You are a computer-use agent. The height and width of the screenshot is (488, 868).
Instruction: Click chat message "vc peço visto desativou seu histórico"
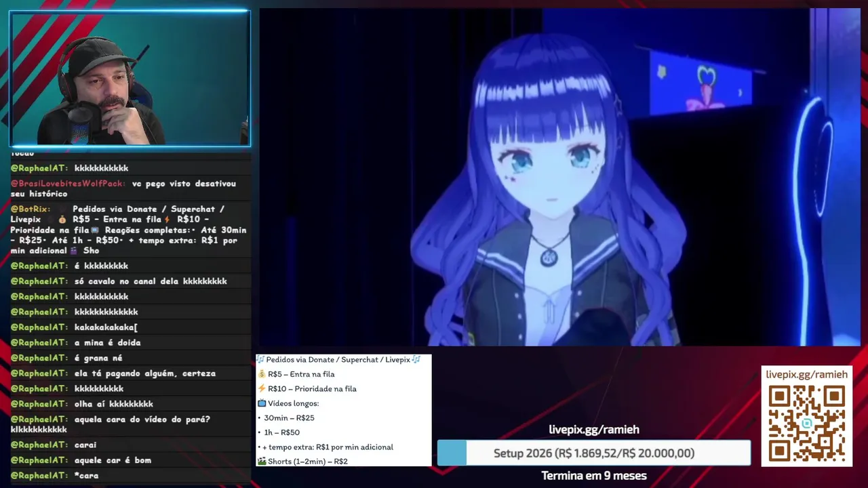coord(123,188)
